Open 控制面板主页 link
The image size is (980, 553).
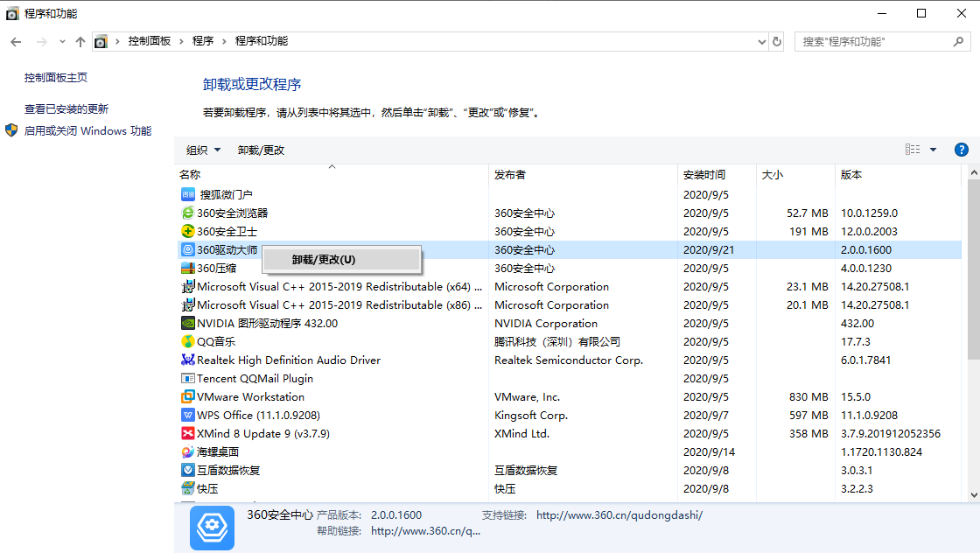coord(56,78)
